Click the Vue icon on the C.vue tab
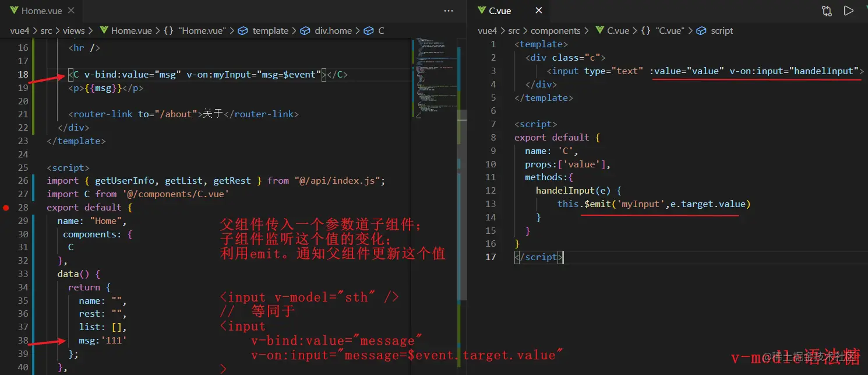Viewport: 868px width, 375px height. (x=481, y=10)
